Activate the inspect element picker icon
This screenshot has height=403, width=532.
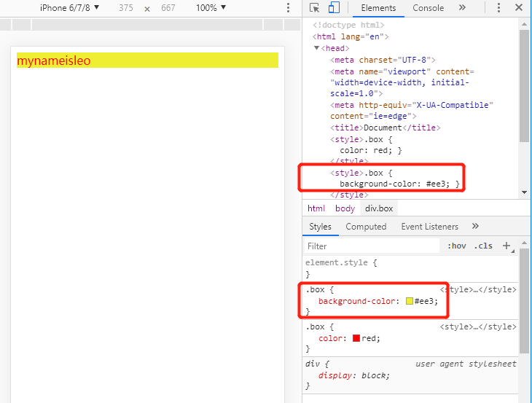coord(314,7)
